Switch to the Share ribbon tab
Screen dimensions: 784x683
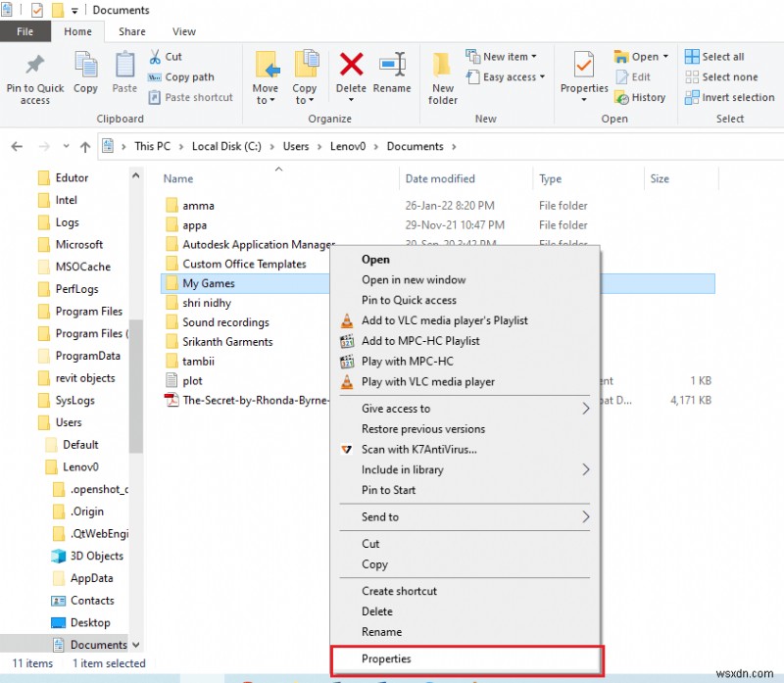coord(132,31)
